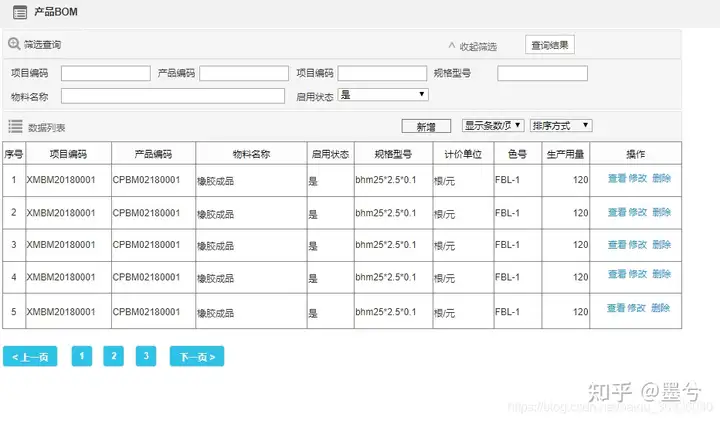Click the 筛选查询 magnifier icon
720x421 pixels.
[x=14, y=44]
